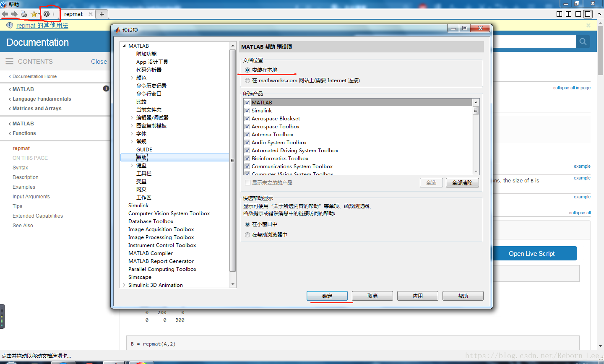The width and height of the screenshot is (604, 364).
Task: Open the favorites star icon
Action: click(34, 14)
